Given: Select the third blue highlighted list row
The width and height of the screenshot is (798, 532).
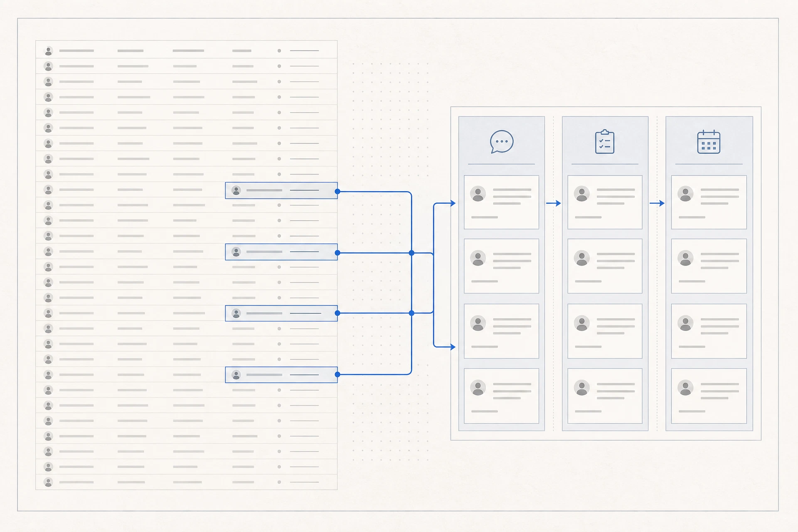Looking at the screenshot, I should pos(281,313).
